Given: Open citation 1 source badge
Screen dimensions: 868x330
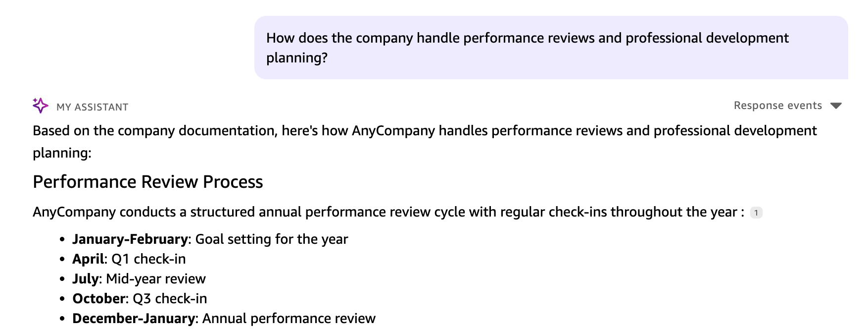Looking at the screenshot, I should point(756,213).
